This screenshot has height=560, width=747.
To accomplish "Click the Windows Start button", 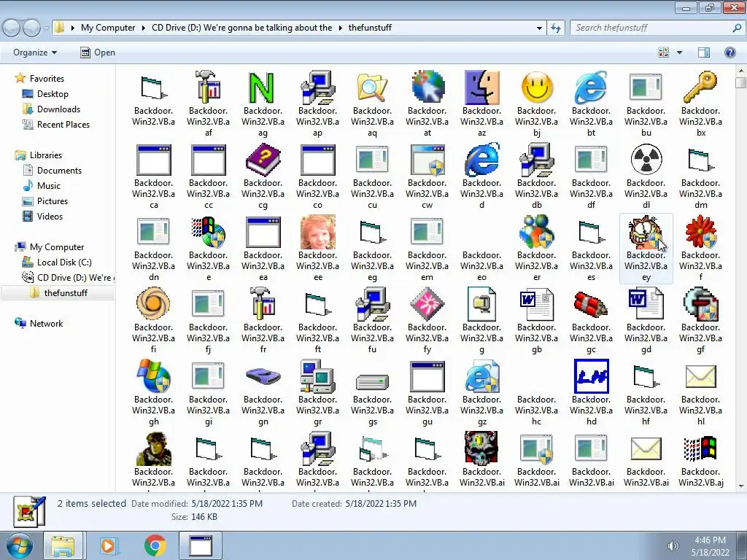I will [20, 546].
